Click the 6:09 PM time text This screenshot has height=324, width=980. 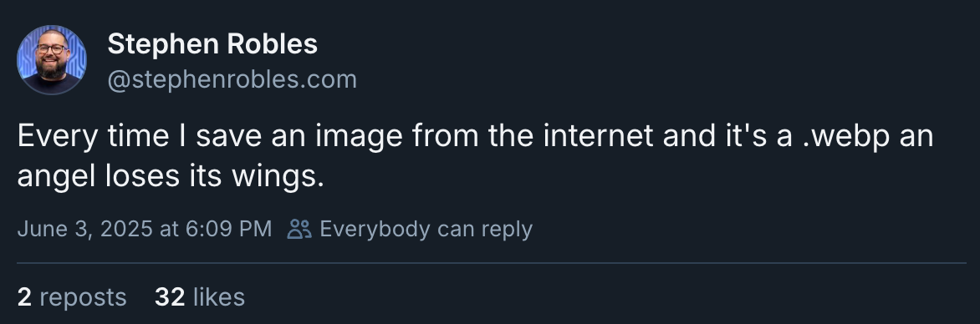pos(228,229)
